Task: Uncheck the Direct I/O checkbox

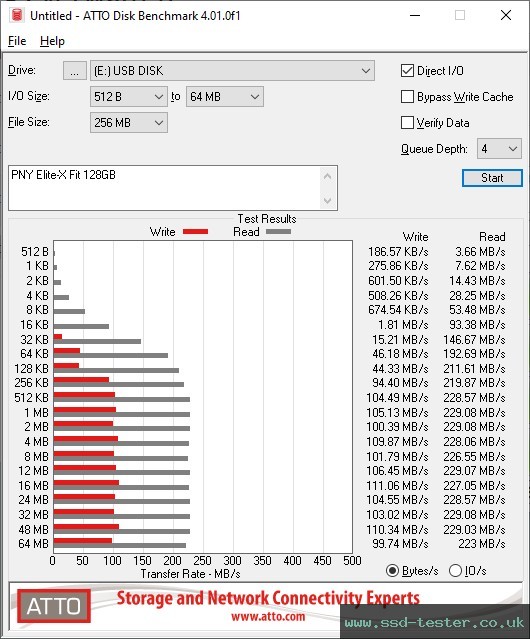Action: coord(407,71)
